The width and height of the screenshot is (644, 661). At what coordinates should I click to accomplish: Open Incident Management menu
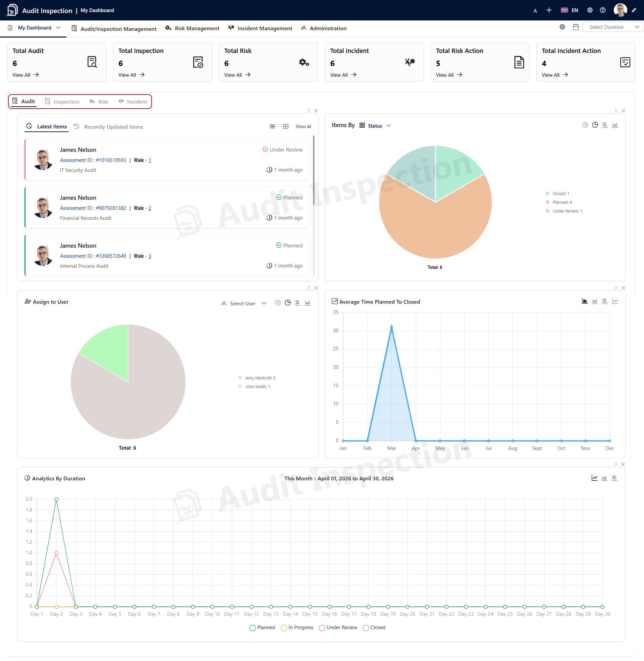click(x=260, y=28)
